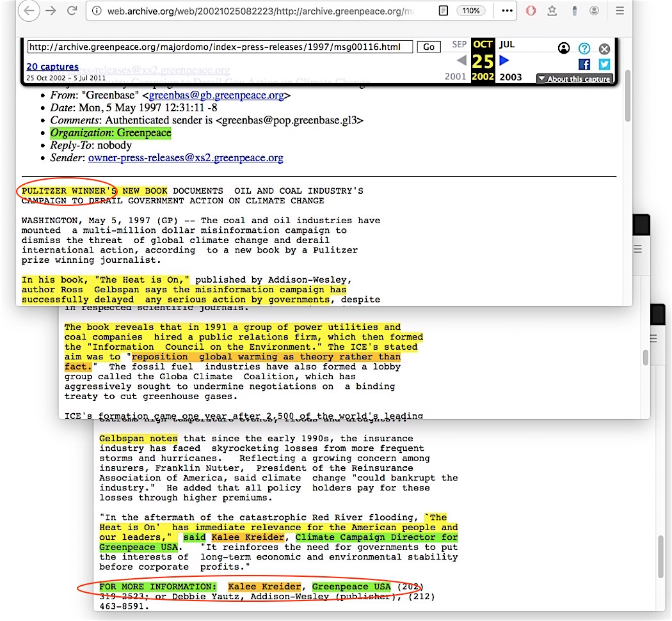Click the Wayback user account icon
The width and height of the screenshot is (672, 621).
tap(564, 48)
